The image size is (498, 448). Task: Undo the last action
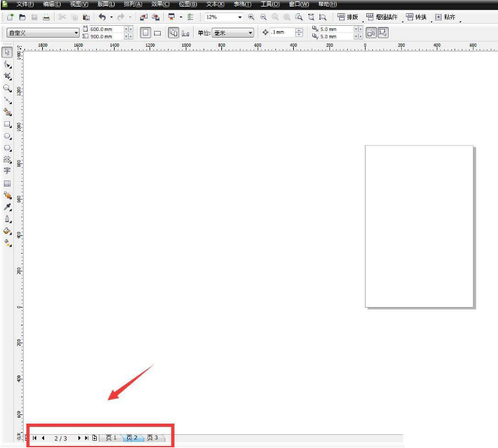click(102, 17)
